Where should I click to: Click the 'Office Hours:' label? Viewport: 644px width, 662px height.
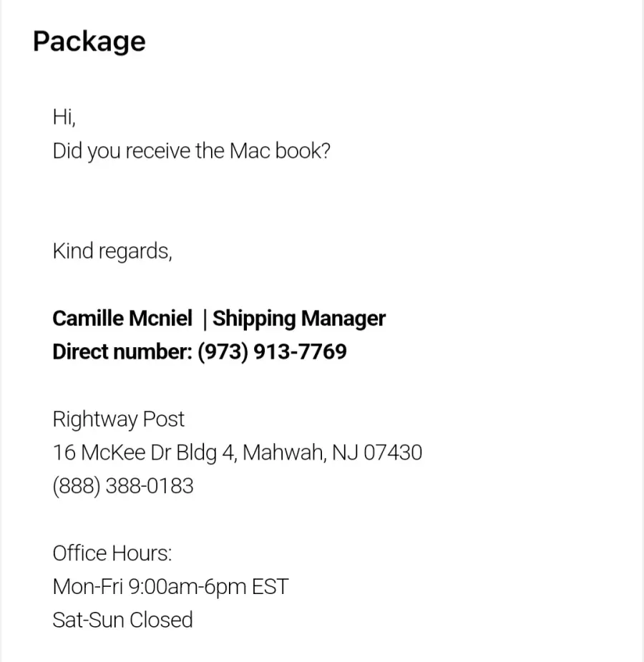click(112, 553)
